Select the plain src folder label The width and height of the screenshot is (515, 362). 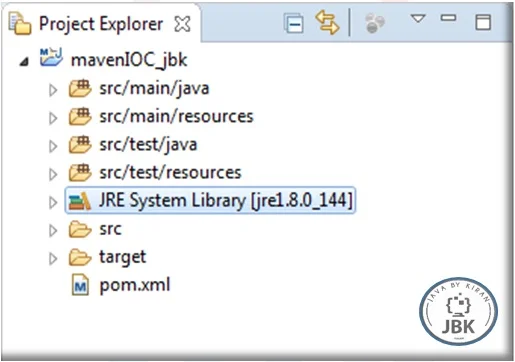point(110,229)
